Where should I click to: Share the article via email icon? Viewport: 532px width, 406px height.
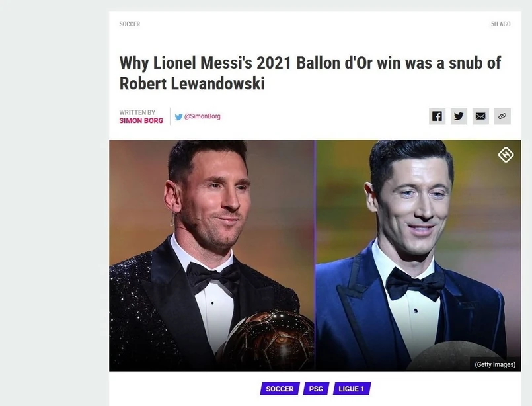pyautogui.click(x=480, y=116)
